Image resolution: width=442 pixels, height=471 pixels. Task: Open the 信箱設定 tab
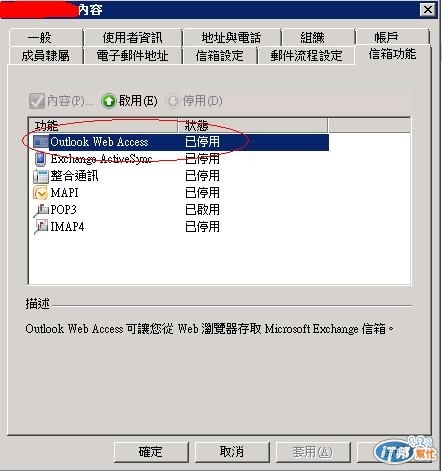pyautogui.click(x=220, y=55)
